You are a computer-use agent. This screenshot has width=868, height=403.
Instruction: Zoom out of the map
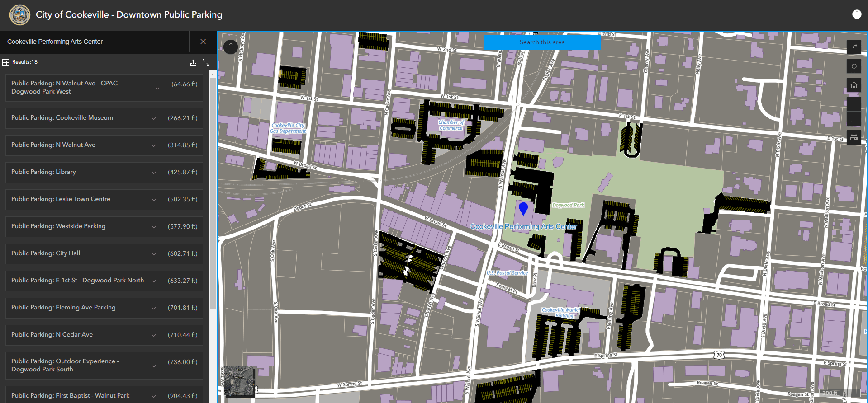[x=854, y=119]
